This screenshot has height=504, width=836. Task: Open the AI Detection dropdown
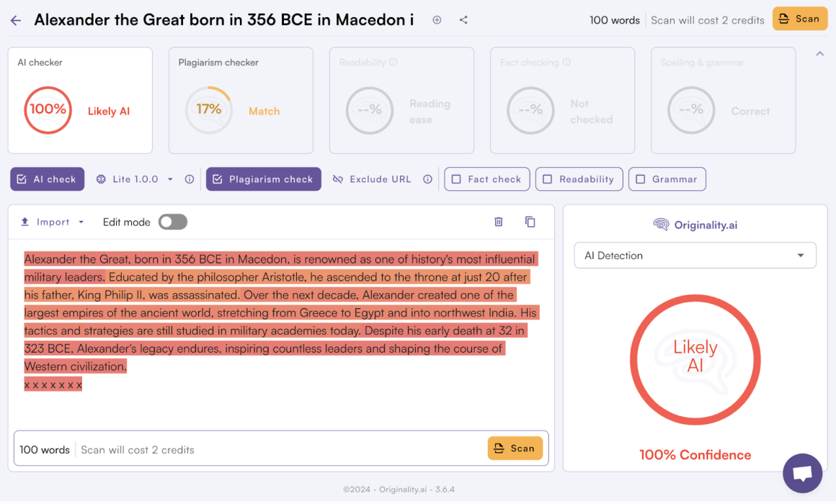point(695,255)
